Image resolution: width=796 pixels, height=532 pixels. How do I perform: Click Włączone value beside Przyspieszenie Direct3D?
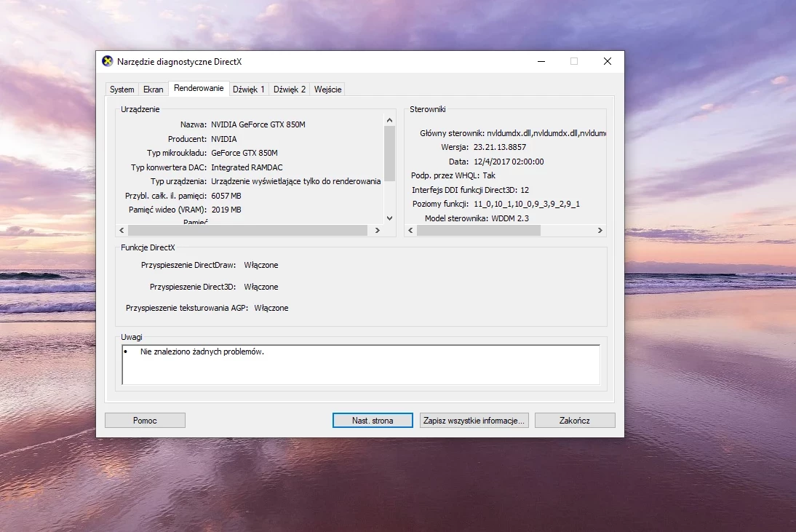pyautogui.click(x=261, y=287)
